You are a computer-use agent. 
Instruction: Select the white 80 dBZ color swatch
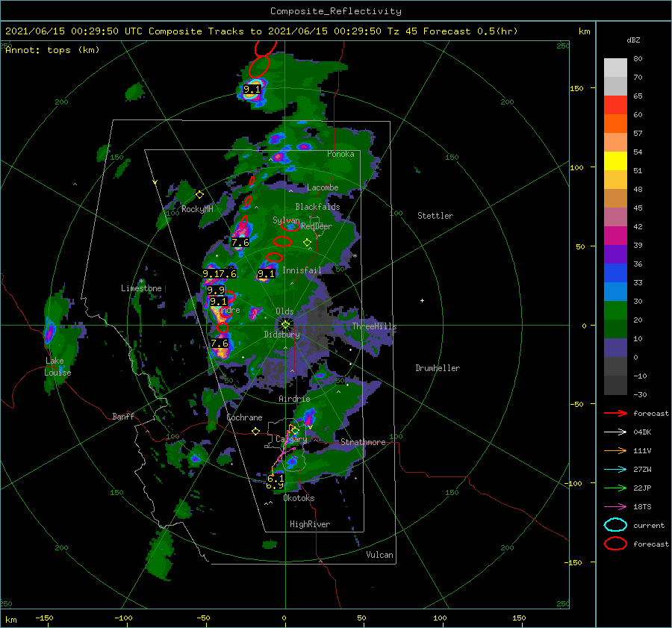click(615, 67)
